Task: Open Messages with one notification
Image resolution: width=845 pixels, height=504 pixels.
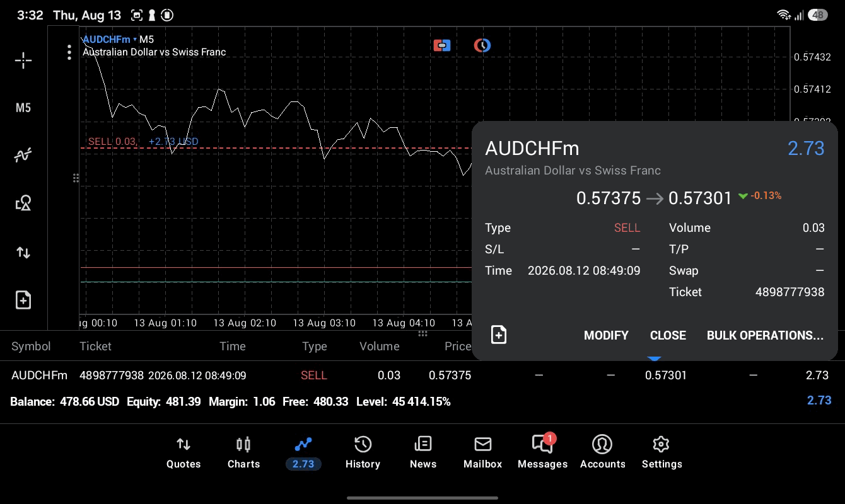Action: pyautogui.click(x=542, y=453)
